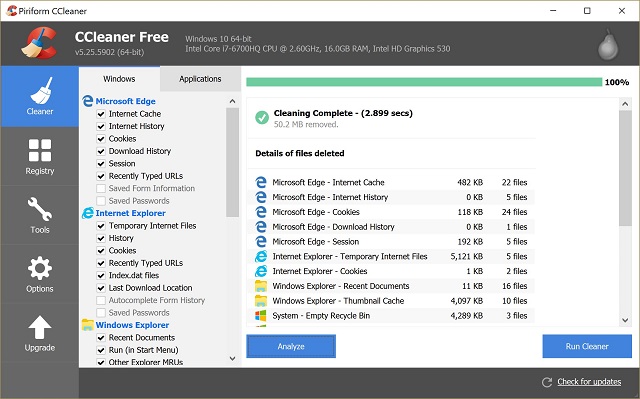Toggle Temporary Internet Files checkbox
640x399 pixels.
pyautogui.click(x=101, y=226)
